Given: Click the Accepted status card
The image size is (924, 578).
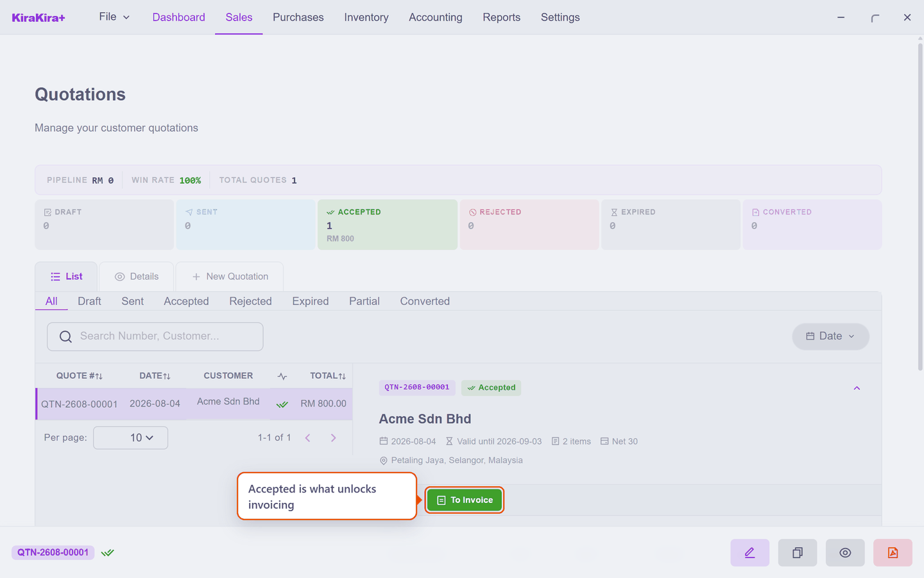Looking at the screenshot, I should [x=388, y=225].
